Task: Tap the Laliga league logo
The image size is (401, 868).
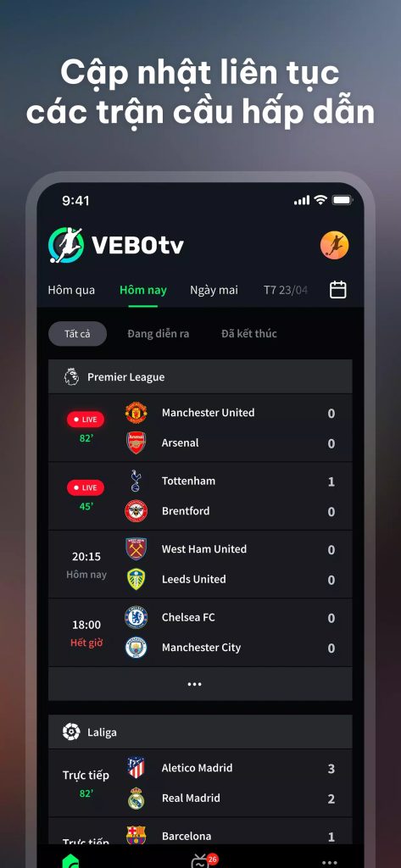Action: coord(71,732)
